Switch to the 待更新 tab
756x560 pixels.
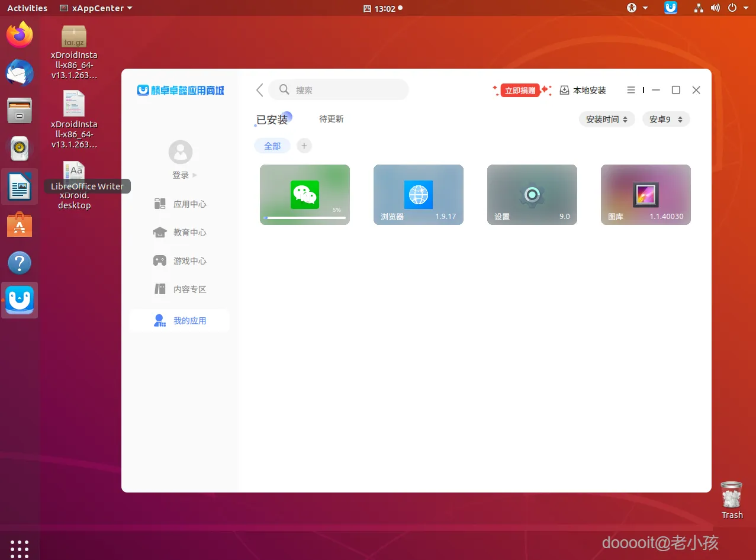[x=331, y=119]
